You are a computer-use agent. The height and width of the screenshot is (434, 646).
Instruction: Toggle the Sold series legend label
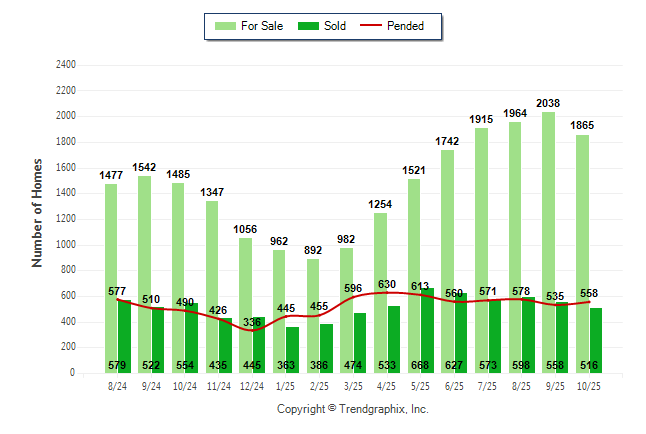[335, 26]
